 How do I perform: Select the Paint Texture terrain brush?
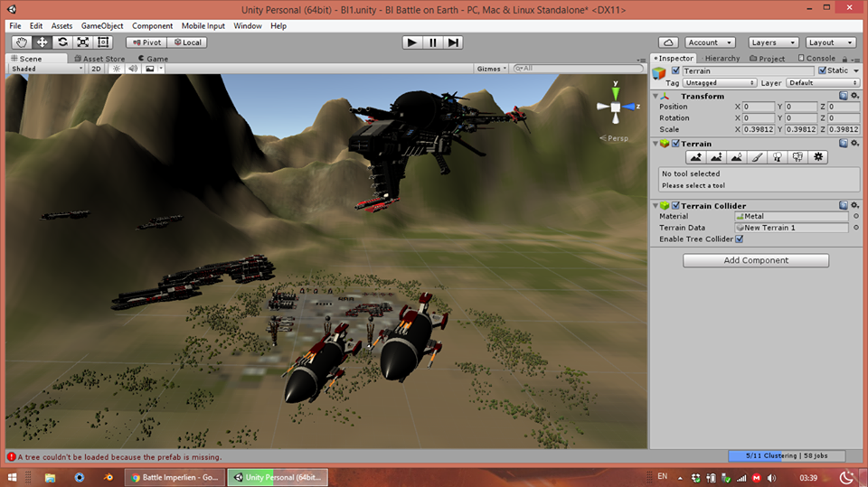(758, 157)
